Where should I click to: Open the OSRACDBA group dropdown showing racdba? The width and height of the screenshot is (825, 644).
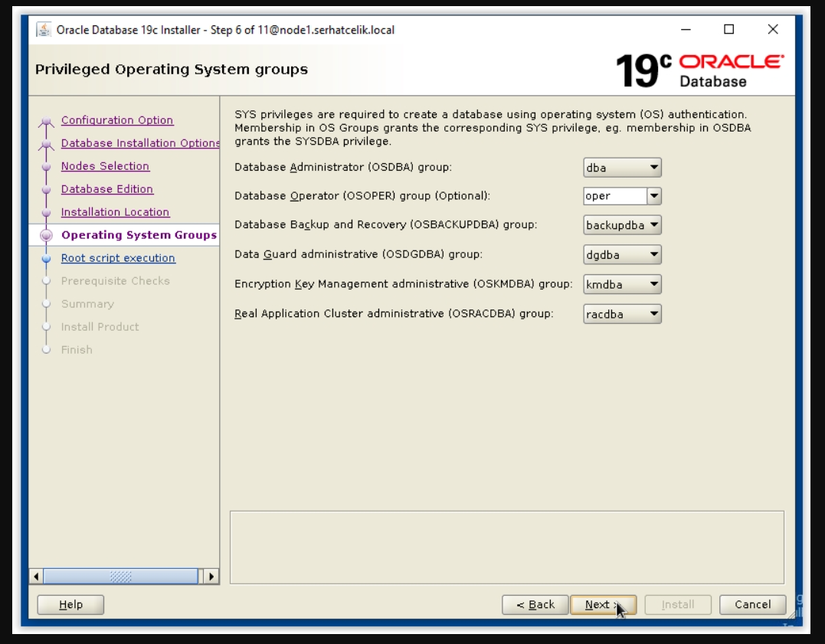622,314
